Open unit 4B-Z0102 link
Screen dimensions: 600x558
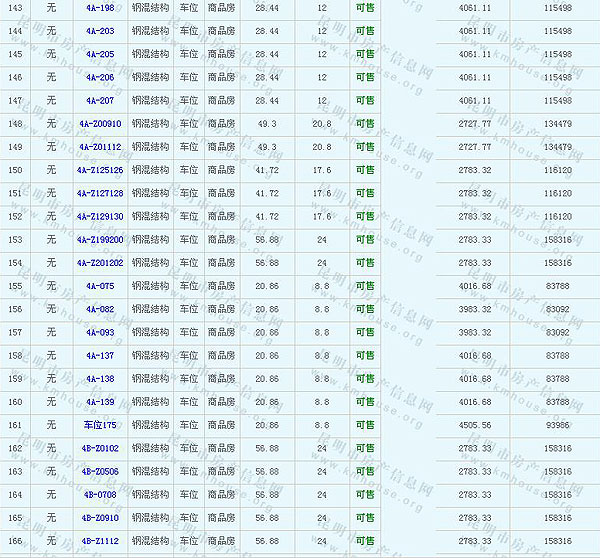tap(100, 448)
